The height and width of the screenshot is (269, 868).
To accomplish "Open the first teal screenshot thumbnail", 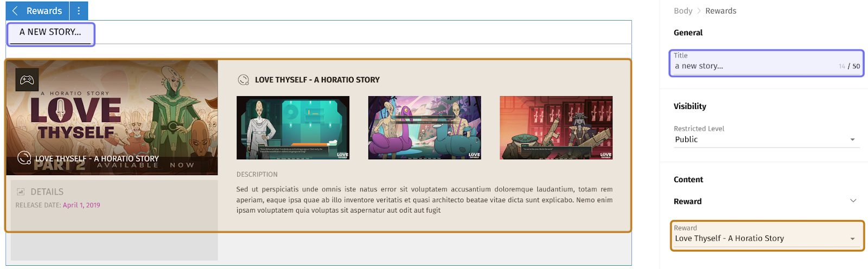I will 293,128.
